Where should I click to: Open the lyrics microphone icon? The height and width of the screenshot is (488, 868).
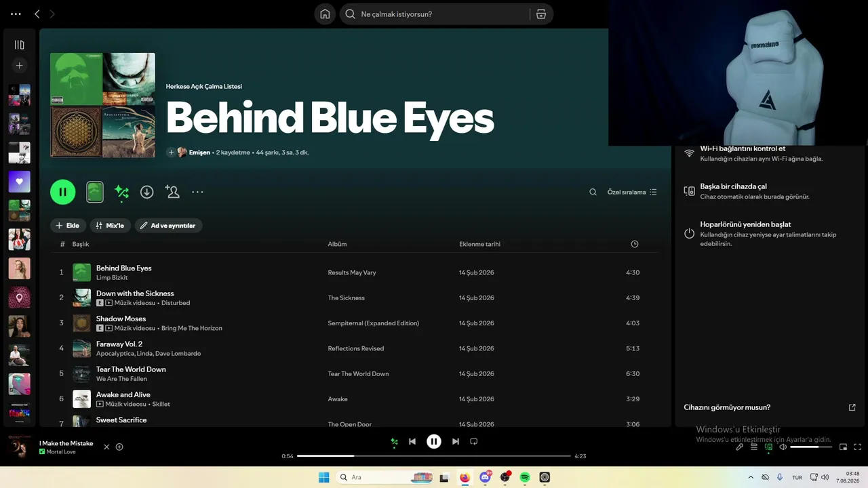point(740,447)
